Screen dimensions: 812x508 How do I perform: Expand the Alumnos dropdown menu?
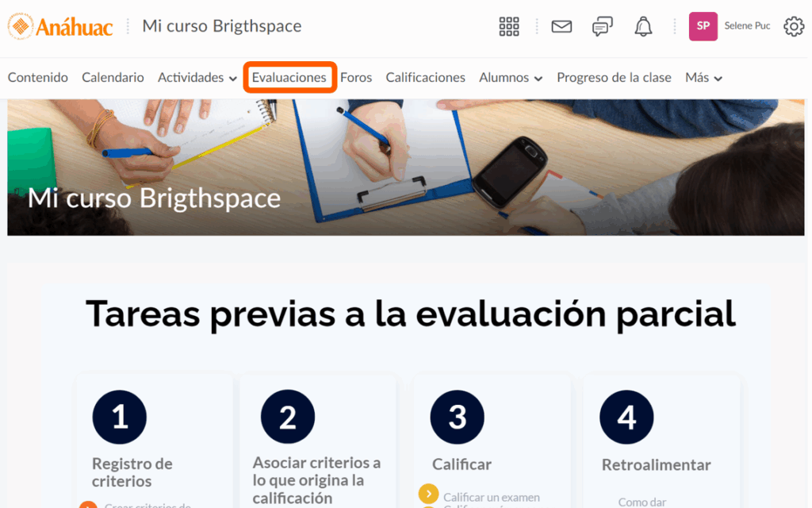[510, 78]
